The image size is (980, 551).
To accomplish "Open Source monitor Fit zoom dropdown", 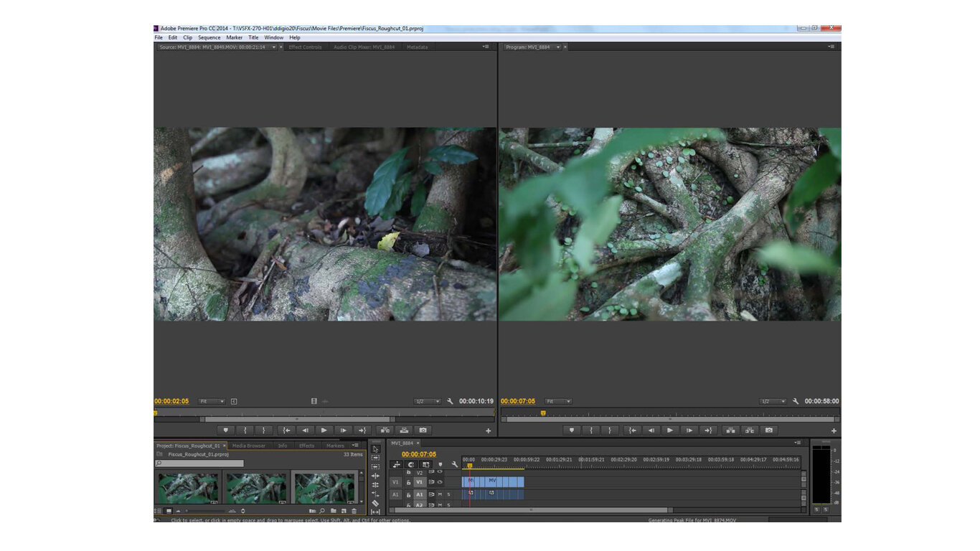I will [x=212, y=402].
